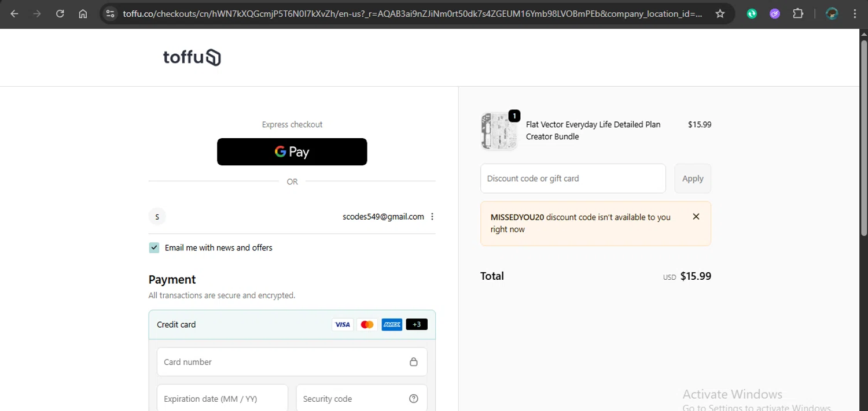The image size is (868, 411).
Task: Go back to the previous page
Action: pos(14,13)
